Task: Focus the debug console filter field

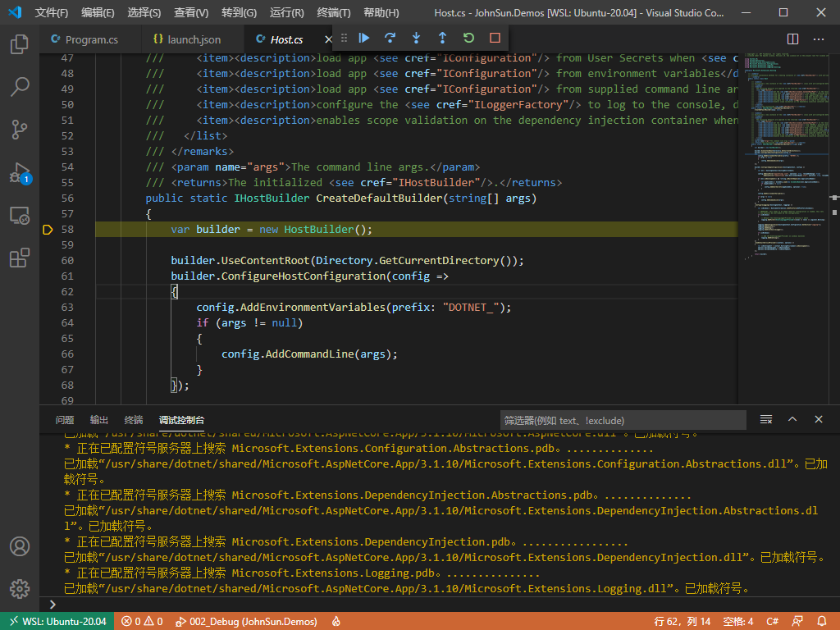Action: tap(623, 420)
